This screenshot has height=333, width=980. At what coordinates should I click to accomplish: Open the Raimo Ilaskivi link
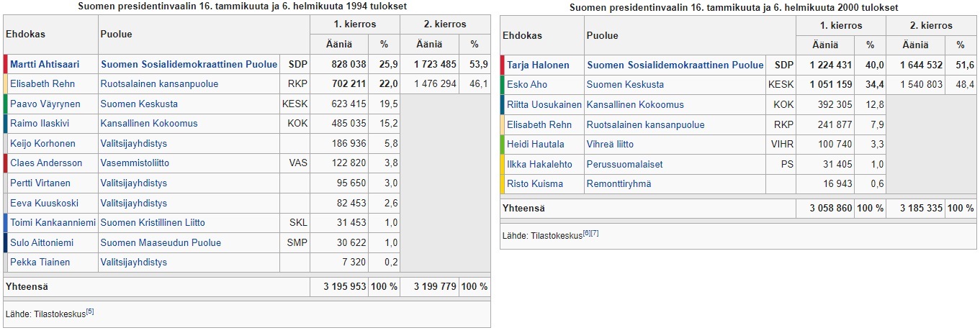pyautogui.click(x=39, y=124)
